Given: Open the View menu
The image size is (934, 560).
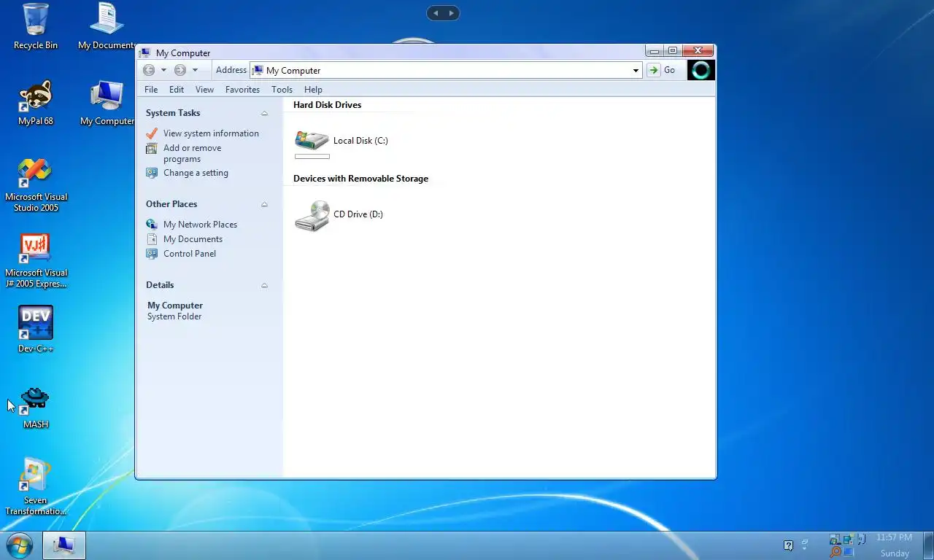Looking at the screenshot, I should pyautogui.click(x=204, y=90).
